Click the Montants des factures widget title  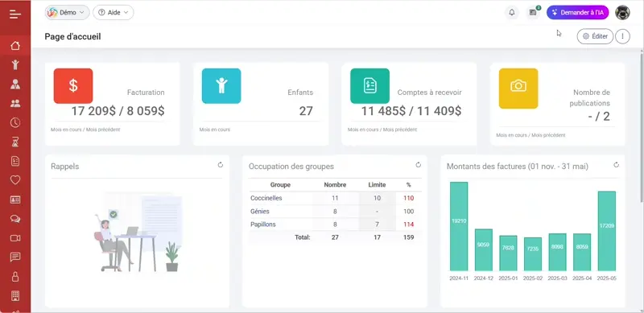click(518, 167)
